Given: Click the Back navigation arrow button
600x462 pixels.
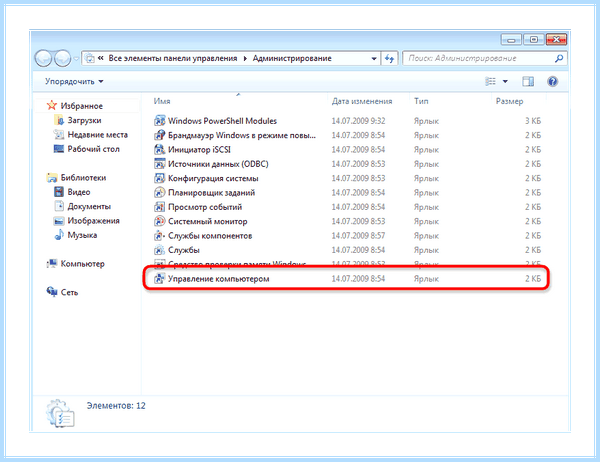Looking at the screenshot, I should pyautogui.click(x=43, y=59).
